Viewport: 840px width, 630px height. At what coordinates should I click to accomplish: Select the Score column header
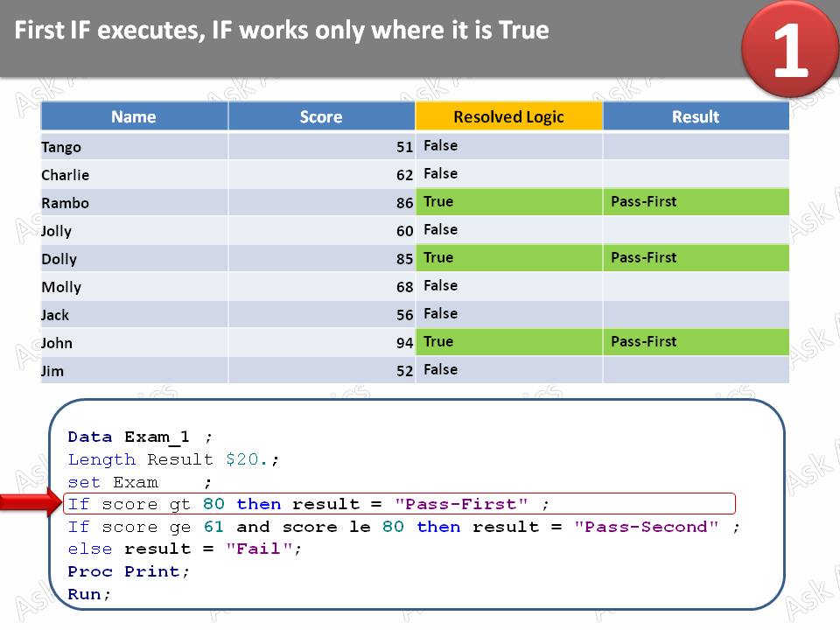pos(321,115)
